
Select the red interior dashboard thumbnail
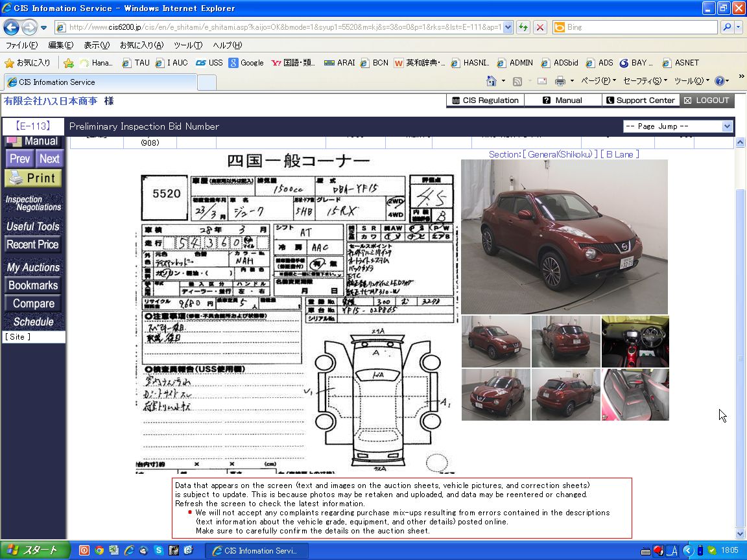pos(635,342)
